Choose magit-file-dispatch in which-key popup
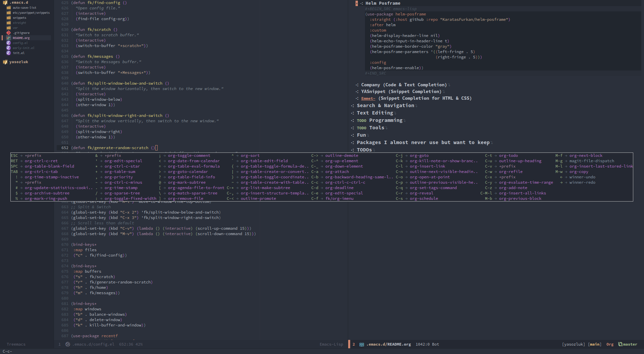644x354 pixels. 592,161
